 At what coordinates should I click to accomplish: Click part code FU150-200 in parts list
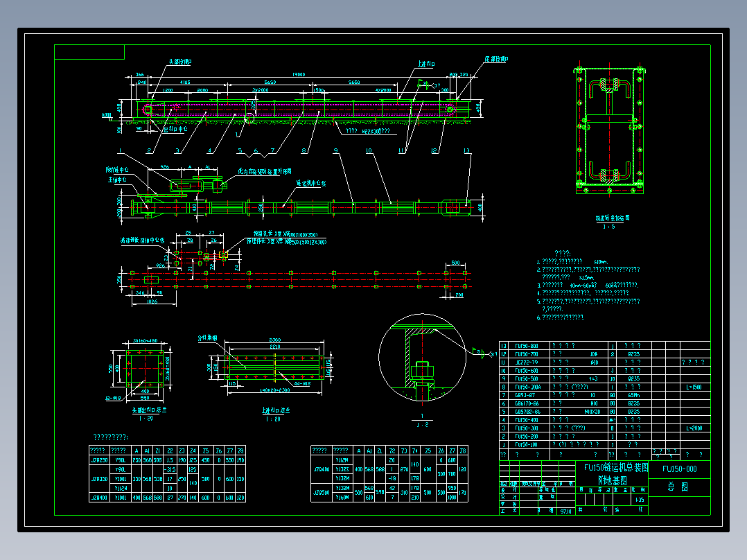[x=527, y=436]
